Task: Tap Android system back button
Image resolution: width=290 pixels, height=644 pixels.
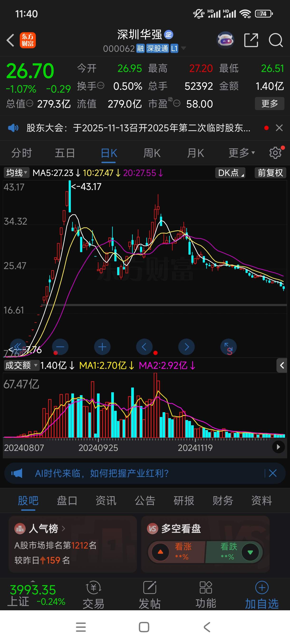Action: [207, 627]
